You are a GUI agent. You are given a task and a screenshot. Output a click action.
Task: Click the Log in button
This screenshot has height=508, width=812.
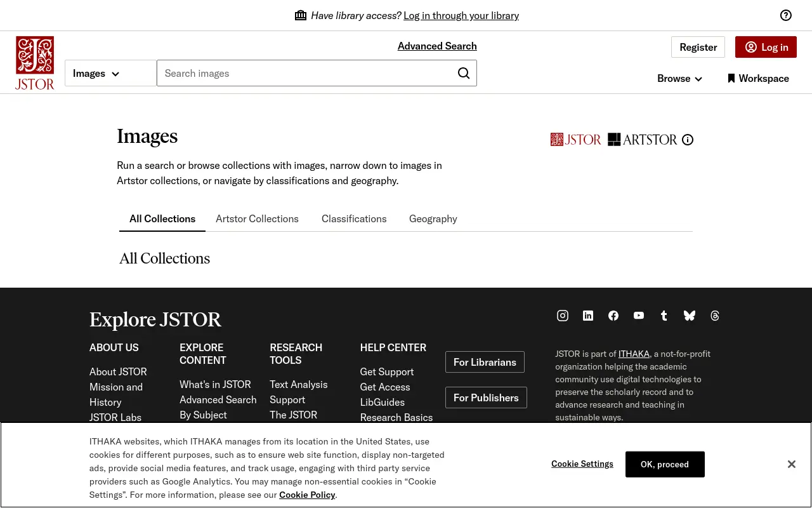pyautogui.click(x=766, y=47)
